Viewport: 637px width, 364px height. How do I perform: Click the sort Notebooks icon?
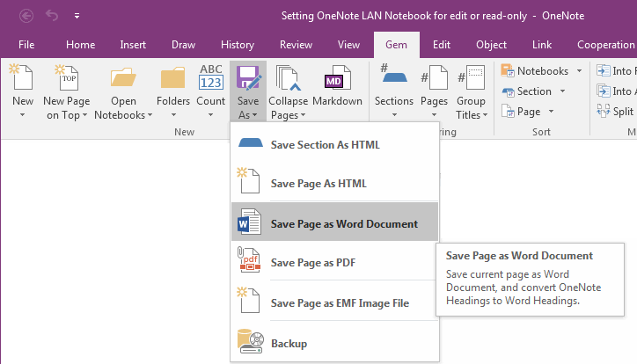(508, 70)
